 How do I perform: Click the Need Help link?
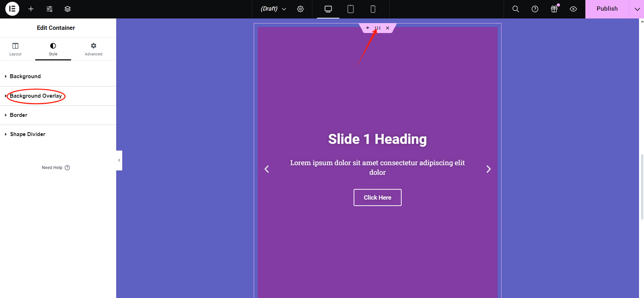click(x=56, y=168)
